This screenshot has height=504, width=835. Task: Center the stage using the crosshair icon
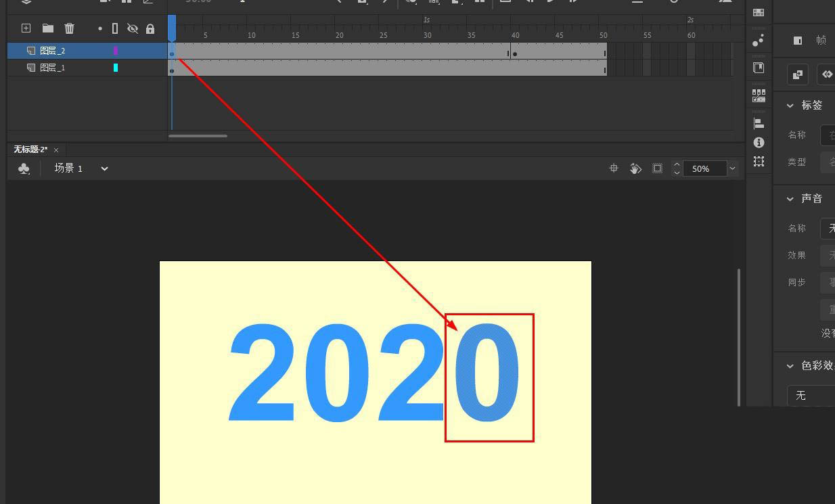point(614,168)
